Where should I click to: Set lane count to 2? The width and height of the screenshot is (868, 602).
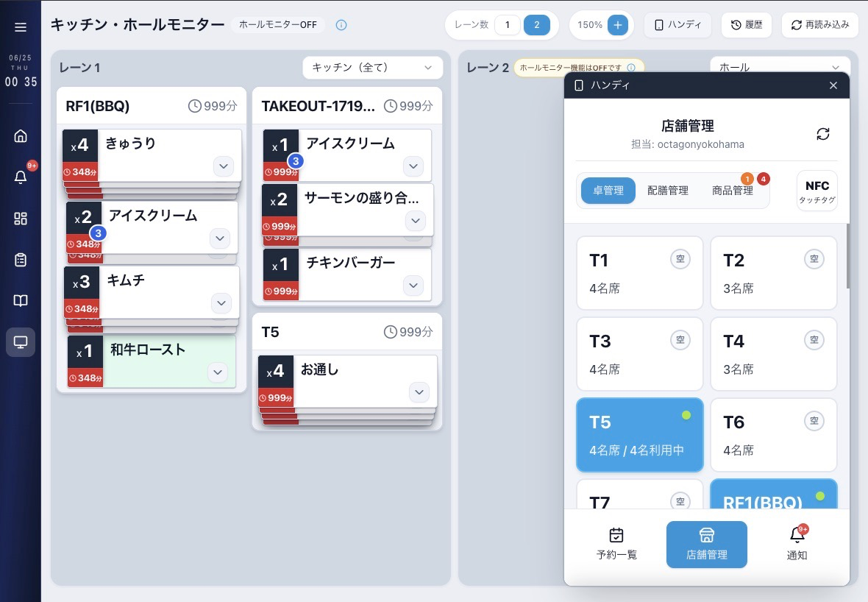tap(536, 25)
